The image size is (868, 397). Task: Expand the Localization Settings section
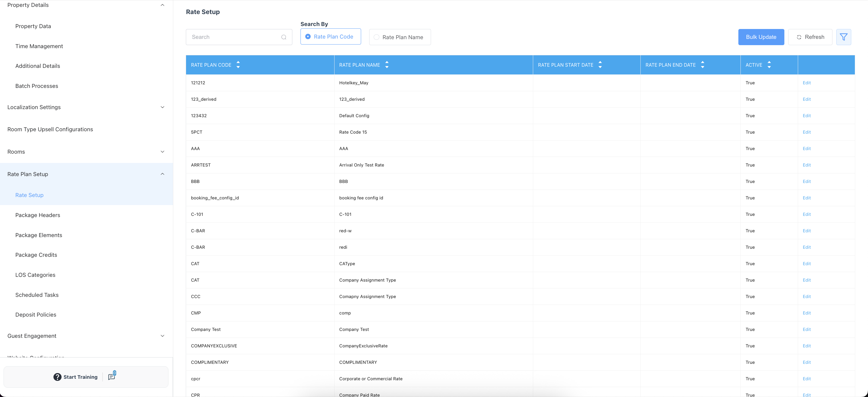(162, 107)
